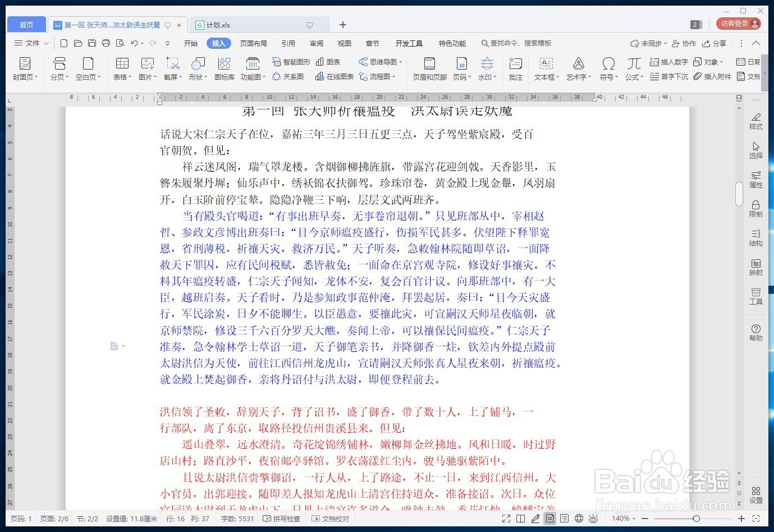Click the zoom slider handle

point(696,519)
